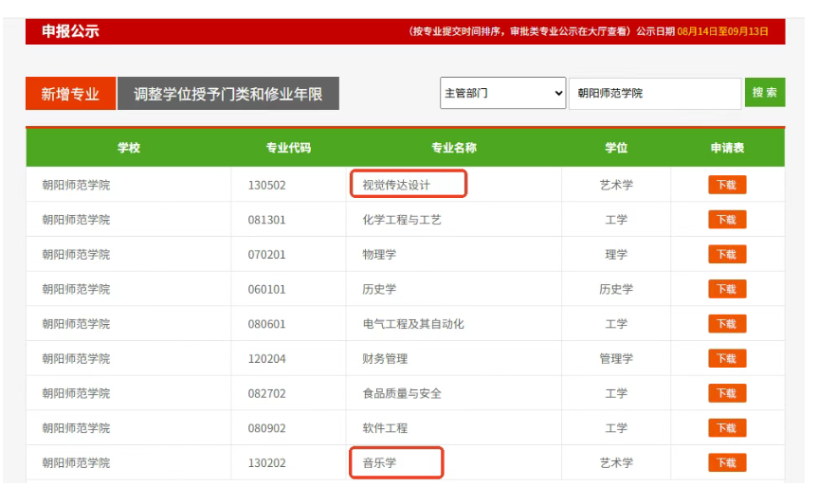Select the 视觉传达设计 major name
This screenshot has height=504, width=818.
396,185
